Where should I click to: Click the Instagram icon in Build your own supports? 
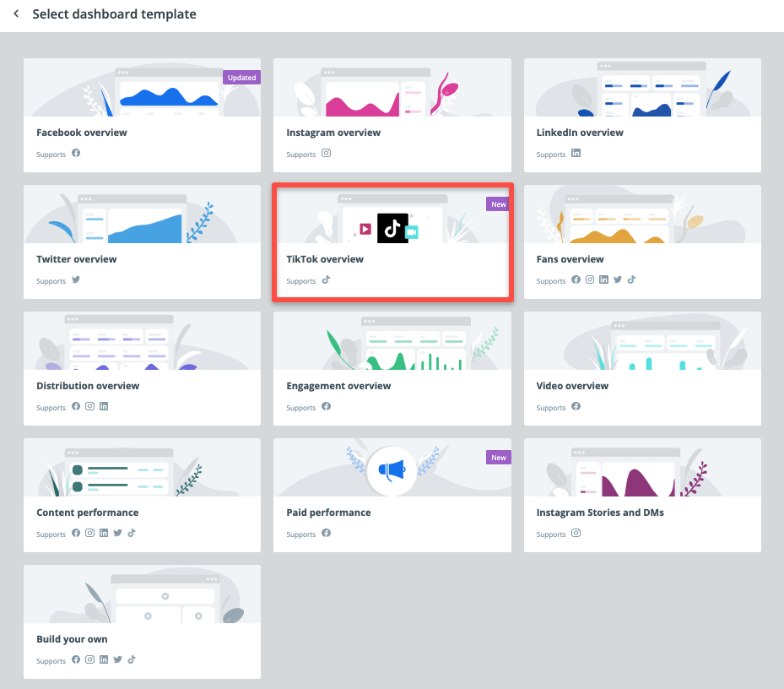(x=90, y=659)
